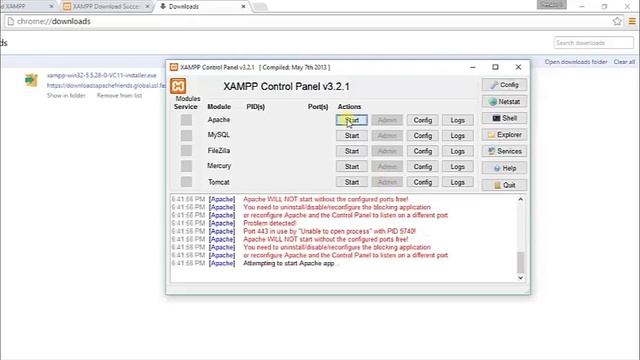640x360 pixels.
Task: Click the log panel scrollbar thumb
Action: click(520, 262)
